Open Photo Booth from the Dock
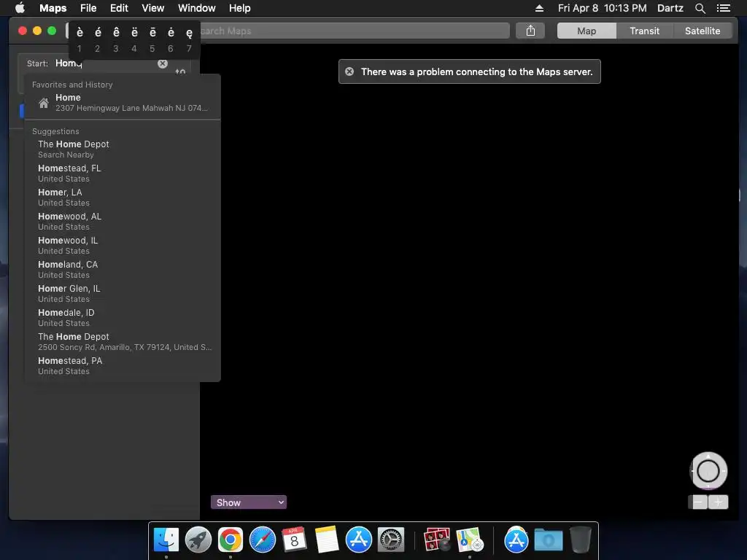Viewport: 747px width, 560px height. pos(437,540)
